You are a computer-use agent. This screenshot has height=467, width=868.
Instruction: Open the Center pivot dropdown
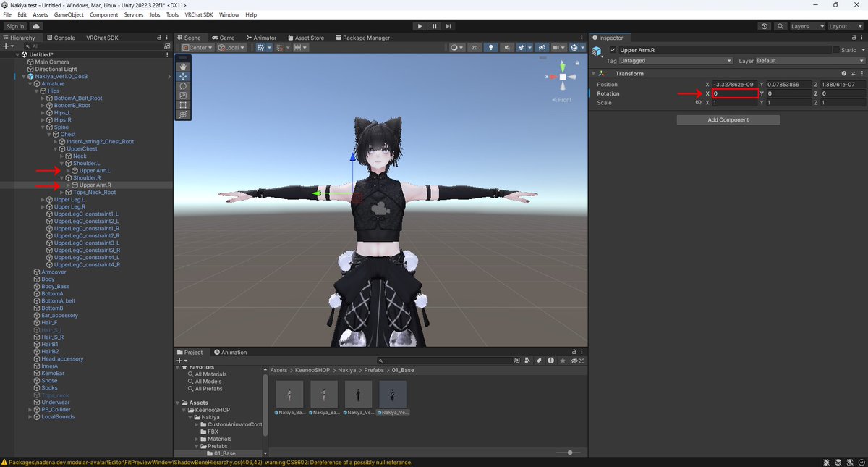pyautogui.click(x=197, y=47)
